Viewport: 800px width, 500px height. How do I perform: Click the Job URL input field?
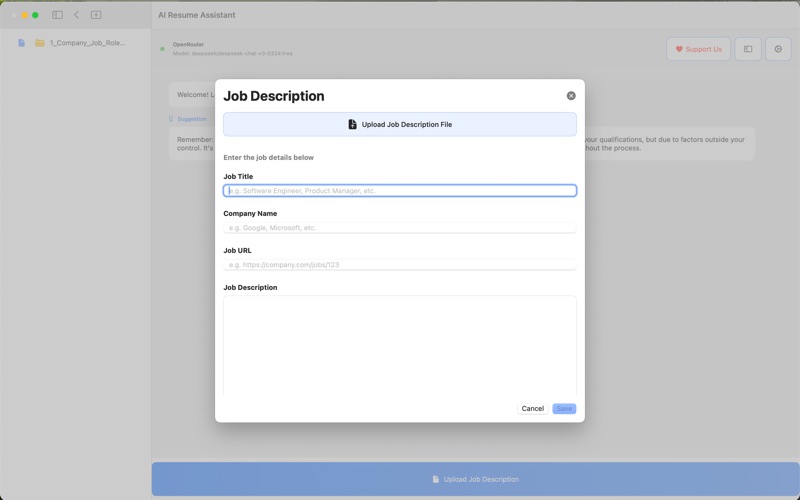(x=399, y=265)
